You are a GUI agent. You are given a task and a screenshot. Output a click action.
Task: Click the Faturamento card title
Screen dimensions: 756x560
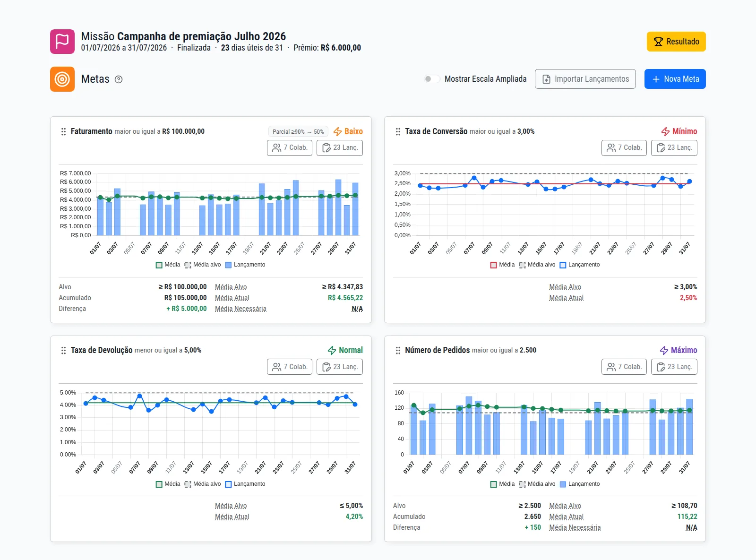[x=92, y=131]
